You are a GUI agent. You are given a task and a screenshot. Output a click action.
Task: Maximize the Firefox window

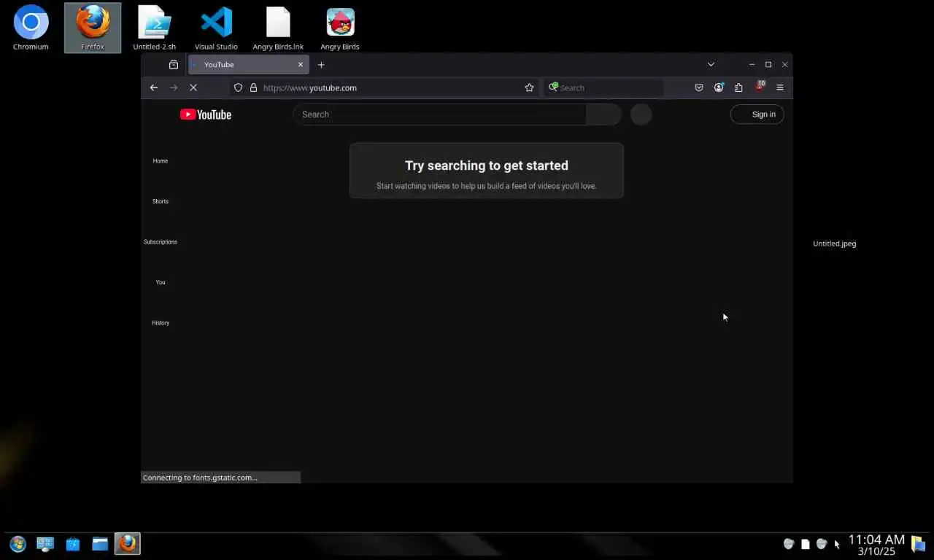point(768,65)
